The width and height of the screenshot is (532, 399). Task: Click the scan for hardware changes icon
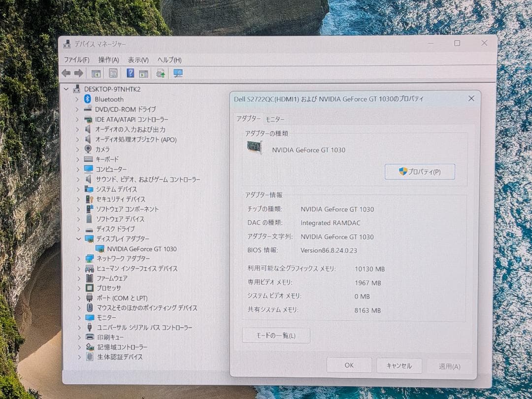click(x=161, y=73)
